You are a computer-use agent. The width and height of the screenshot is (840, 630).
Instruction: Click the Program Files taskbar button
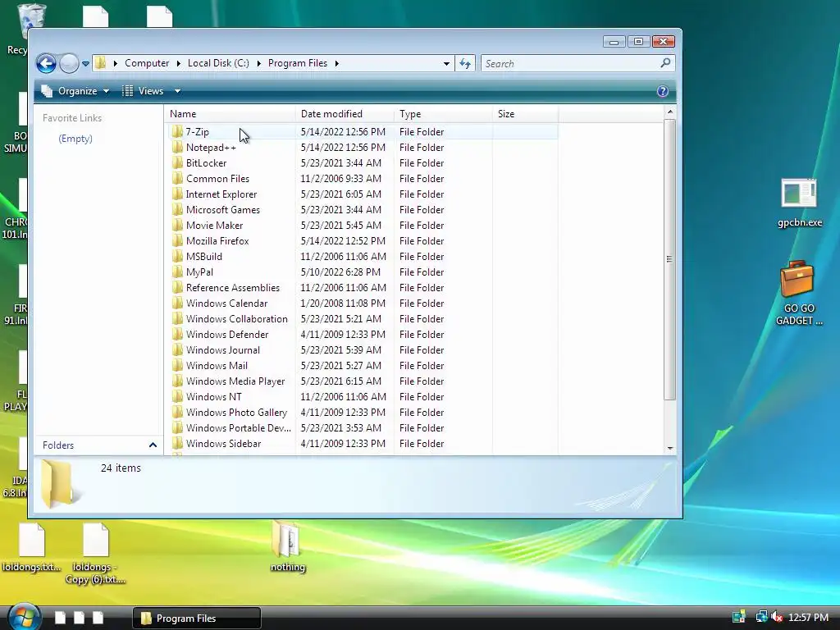point(197,619)
